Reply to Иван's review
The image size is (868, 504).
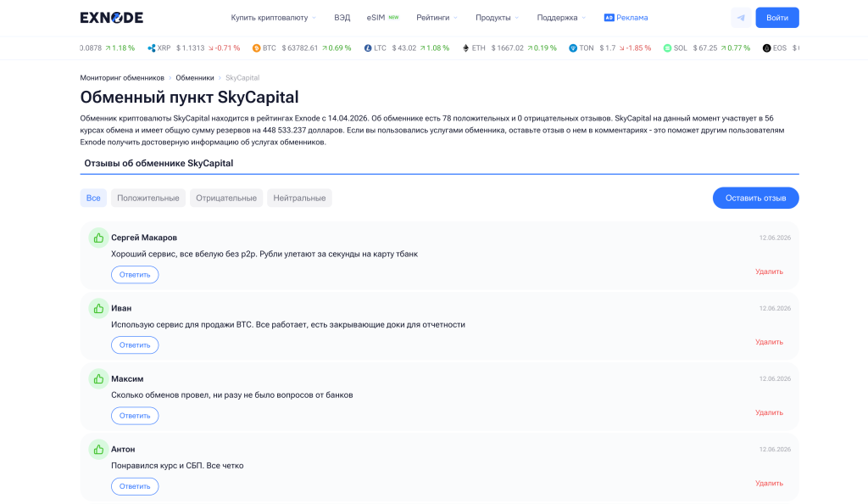pos(135,345)
